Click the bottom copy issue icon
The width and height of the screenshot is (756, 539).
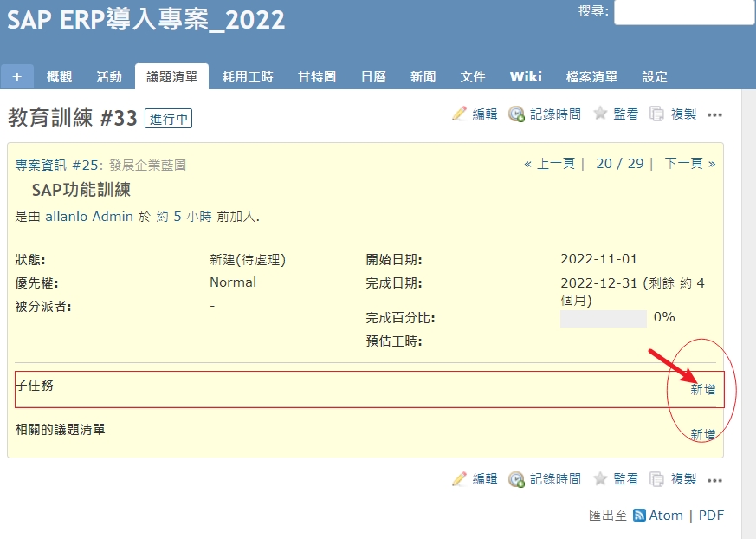pyautogui.click(x=658, y=479)
